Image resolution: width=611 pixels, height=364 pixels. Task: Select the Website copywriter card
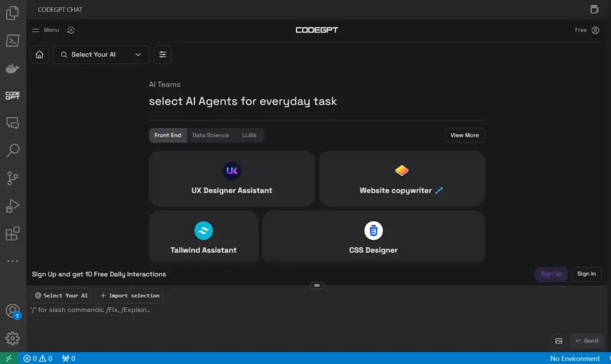pyautogui.click(x=402, y=178)
